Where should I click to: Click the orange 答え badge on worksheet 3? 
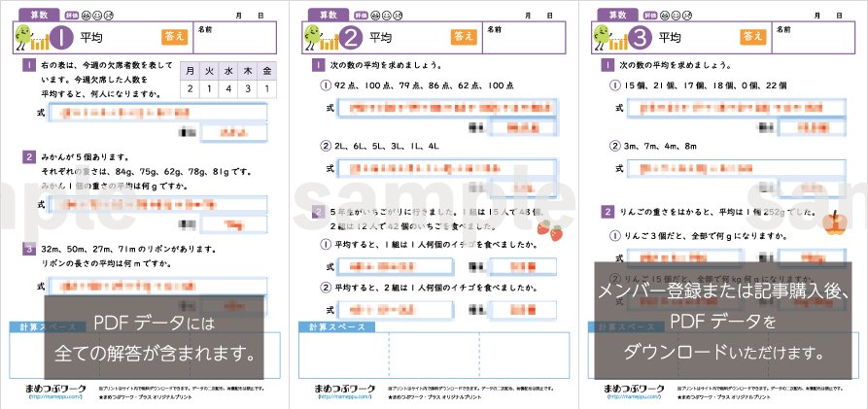pos(753,37)
